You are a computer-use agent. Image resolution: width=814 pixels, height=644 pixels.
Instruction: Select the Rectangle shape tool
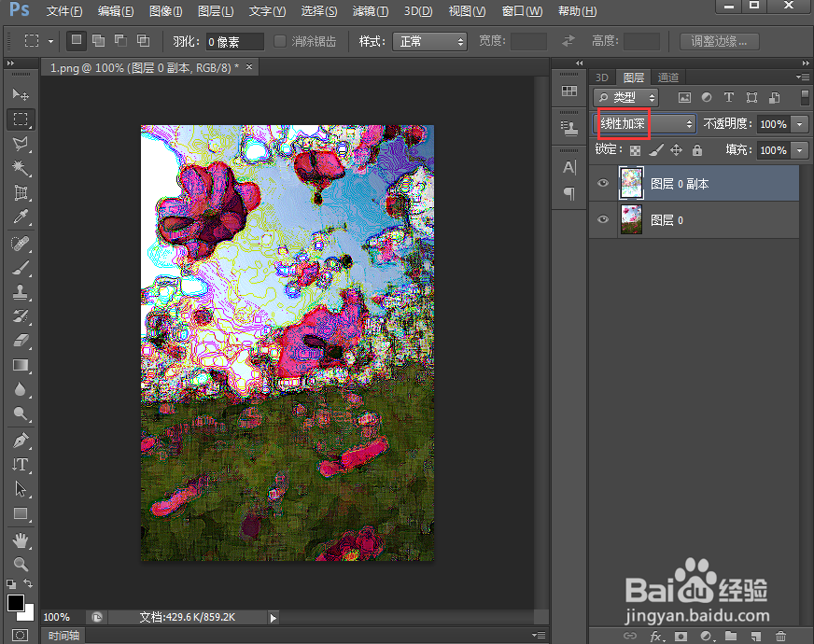21,513
